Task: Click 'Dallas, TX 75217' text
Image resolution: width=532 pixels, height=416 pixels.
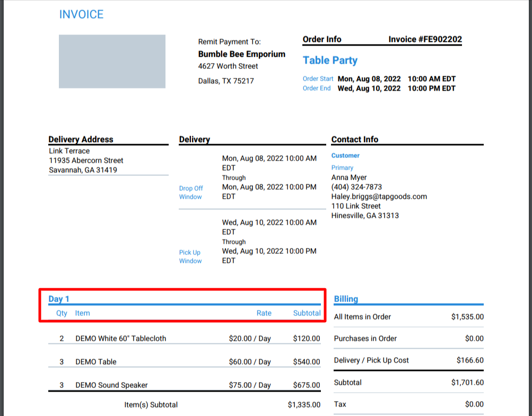Action: (226, 81)
